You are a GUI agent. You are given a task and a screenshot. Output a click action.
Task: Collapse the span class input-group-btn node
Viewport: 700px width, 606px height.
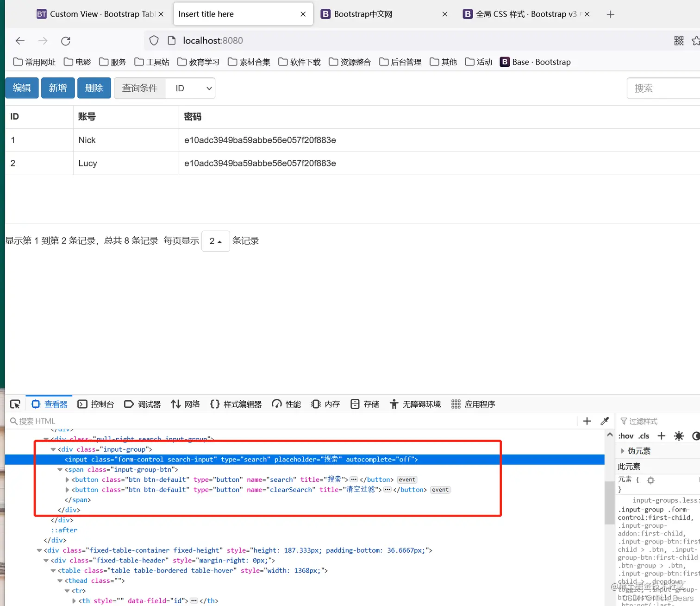tap(60, 470)
